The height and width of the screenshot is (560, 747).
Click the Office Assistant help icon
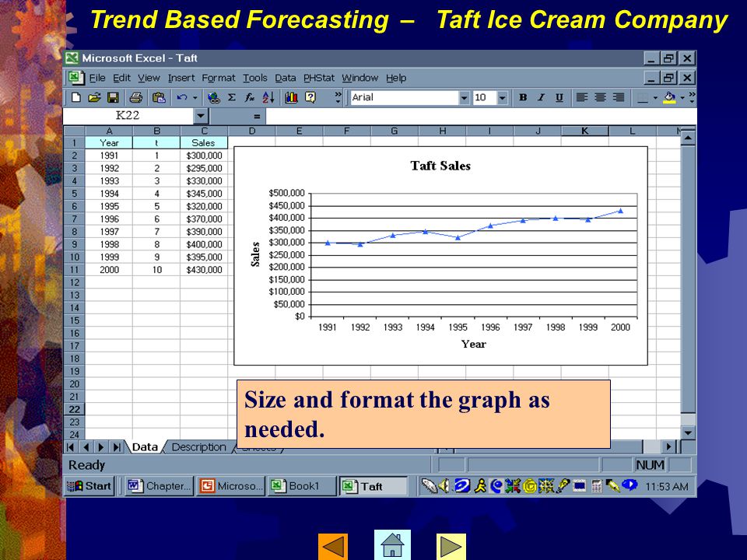pos(310,98)
